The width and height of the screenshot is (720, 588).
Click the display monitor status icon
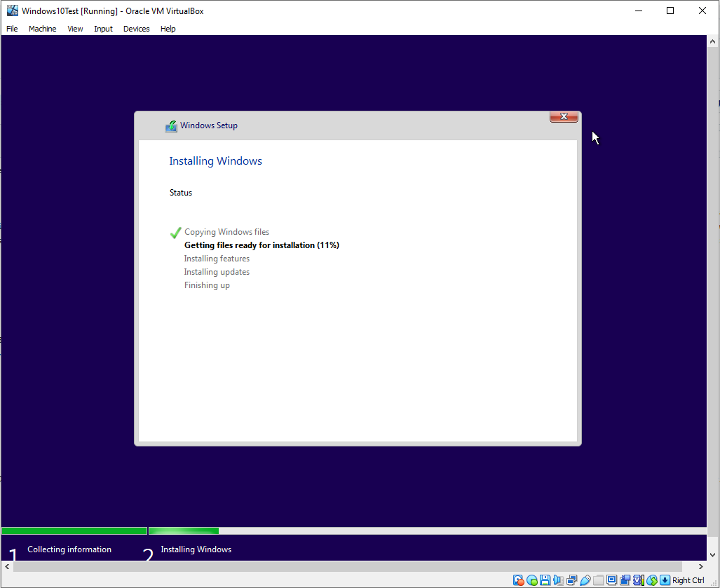coord(611,580)
